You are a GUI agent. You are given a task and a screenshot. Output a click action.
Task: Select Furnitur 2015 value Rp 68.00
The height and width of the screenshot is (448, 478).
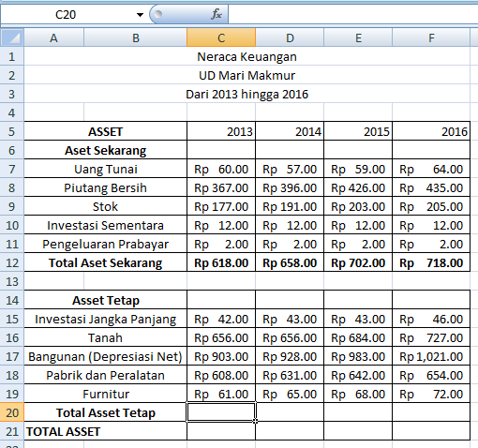coord(358,394)
